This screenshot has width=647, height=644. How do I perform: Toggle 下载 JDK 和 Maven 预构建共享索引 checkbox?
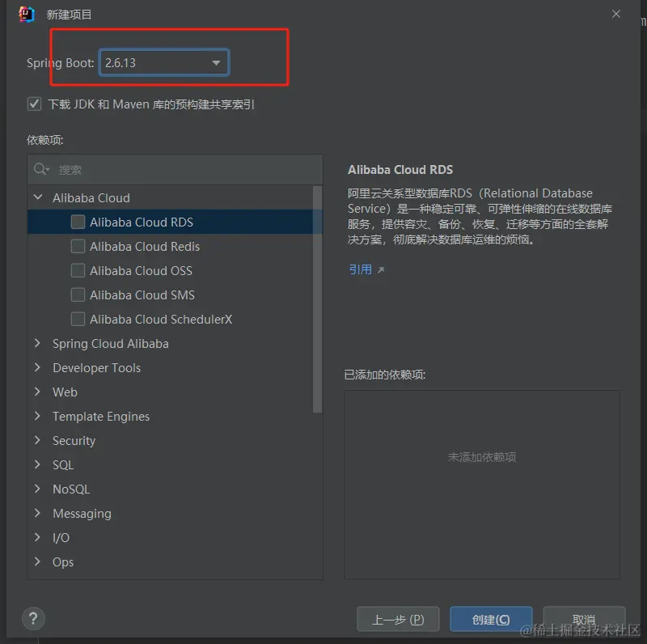34,104
